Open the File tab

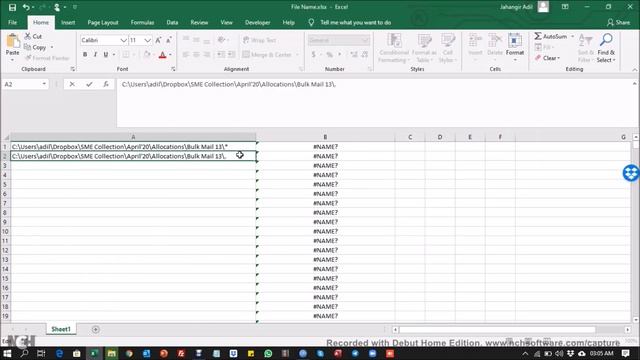coord(13,22)
